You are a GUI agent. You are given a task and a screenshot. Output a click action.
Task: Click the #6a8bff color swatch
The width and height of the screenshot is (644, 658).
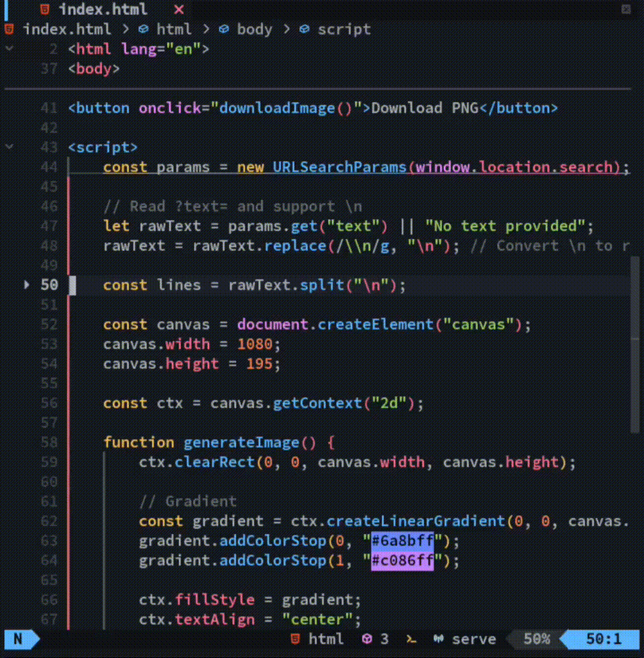pos(402,541)
